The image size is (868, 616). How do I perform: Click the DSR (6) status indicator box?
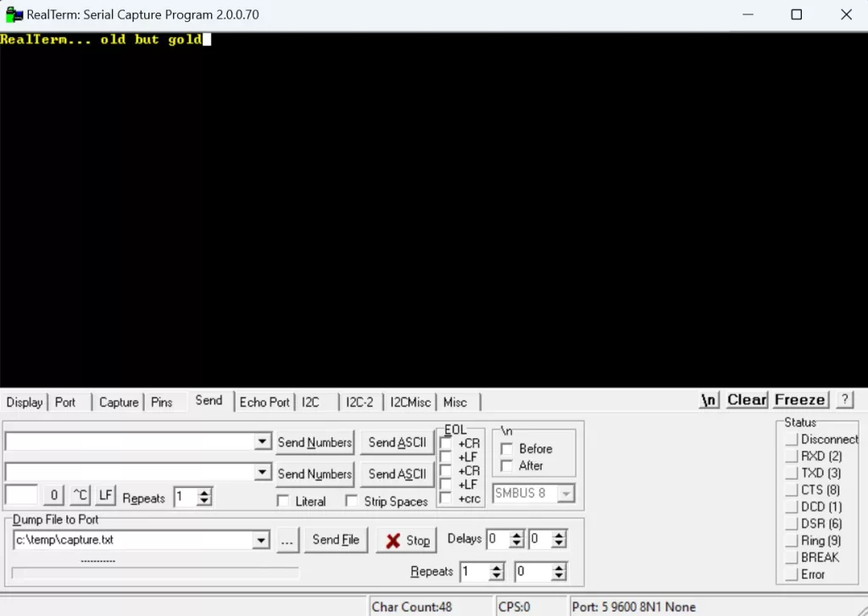pos(792,524)
